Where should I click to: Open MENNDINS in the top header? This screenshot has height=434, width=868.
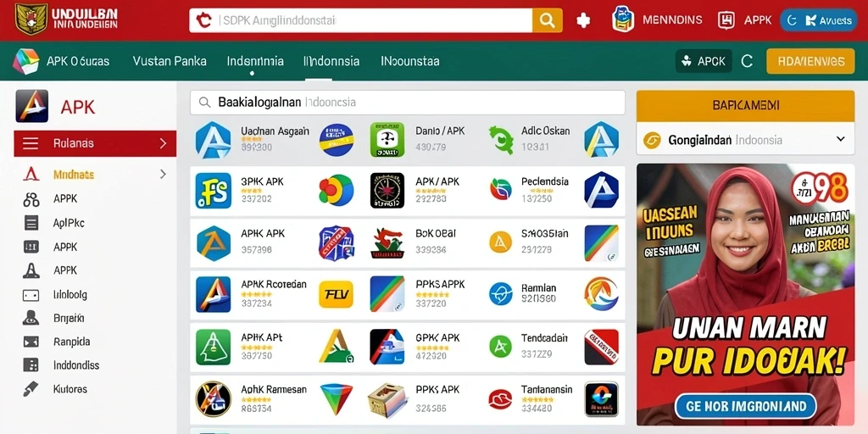click(672, 20)
